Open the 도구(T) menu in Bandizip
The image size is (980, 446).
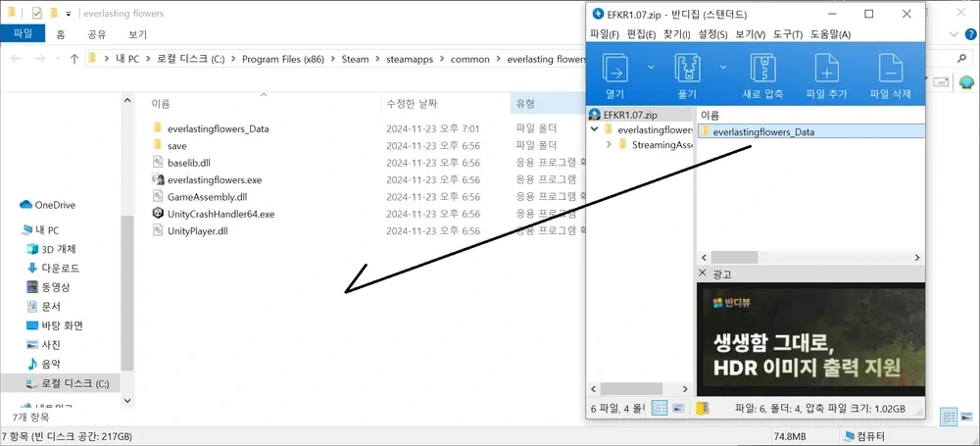tap(788, 33)
